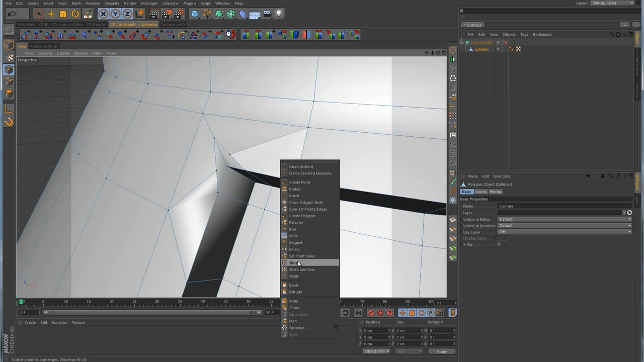
Task: Select the Rotate tool in the top toolbar
Action: tap(75, 14)
